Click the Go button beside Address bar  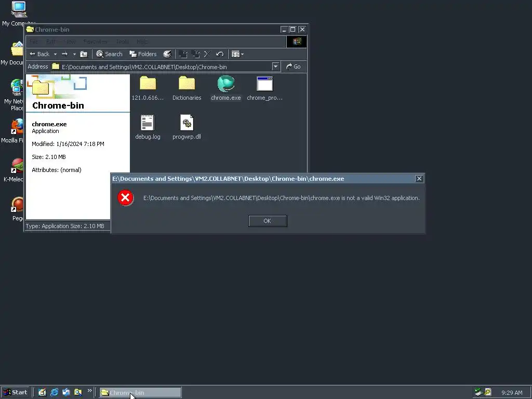[294, 66]
